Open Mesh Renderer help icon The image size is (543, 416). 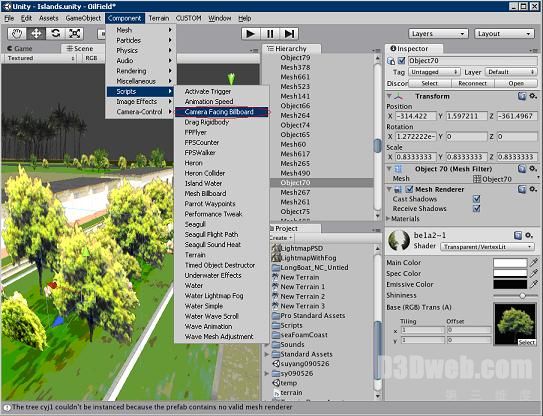click(522, 189)
